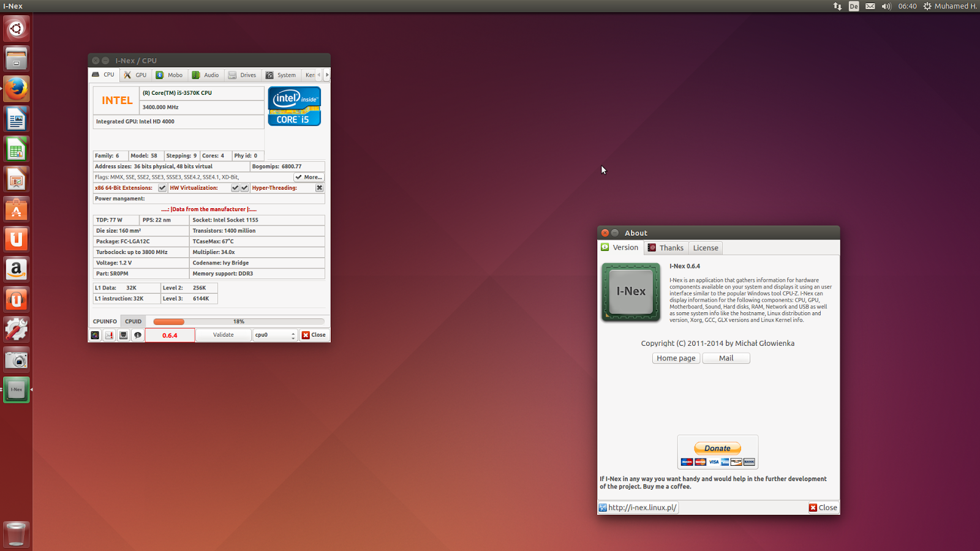Screen dimensions: 980x551
Task: Open LibreOffice Impress from launcher
Action: point(17,179)
